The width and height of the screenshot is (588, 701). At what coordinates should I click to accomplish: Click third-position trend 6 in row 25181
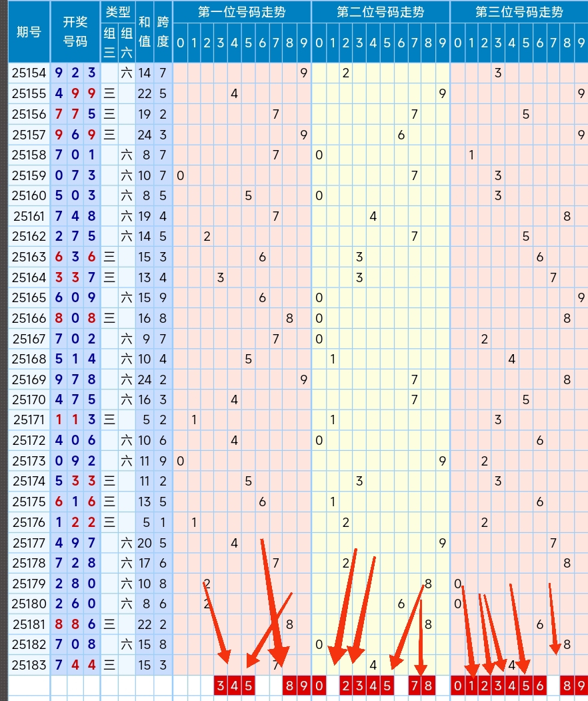tap(540, 624)
